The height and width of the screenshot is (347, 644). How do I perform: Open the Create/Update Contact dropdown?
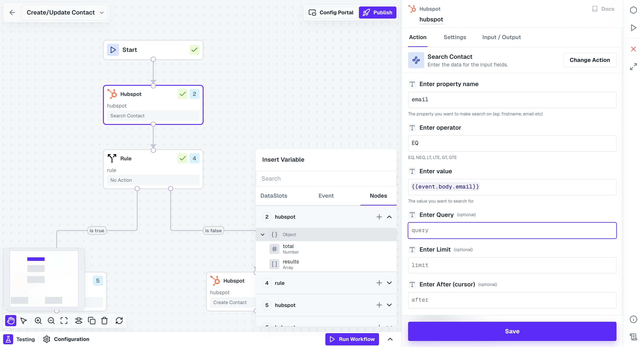tap(102, 13)
